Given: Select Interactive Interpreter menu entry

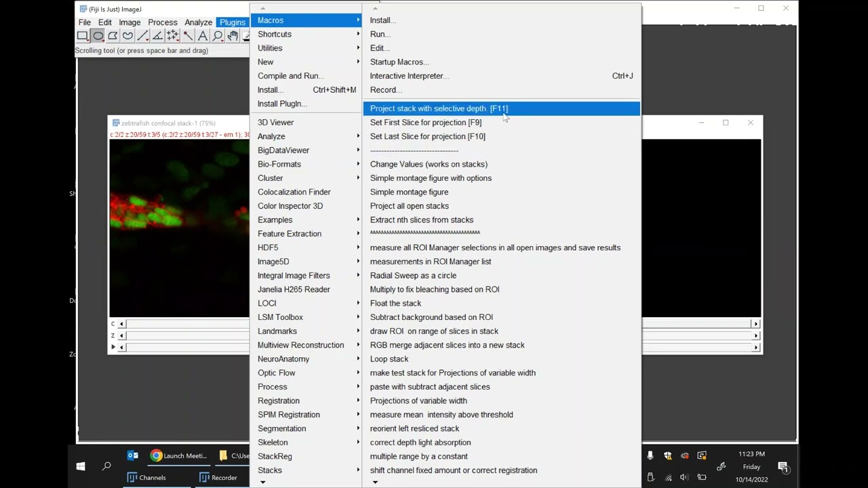Looking at the screenshot, I should 501,76.
